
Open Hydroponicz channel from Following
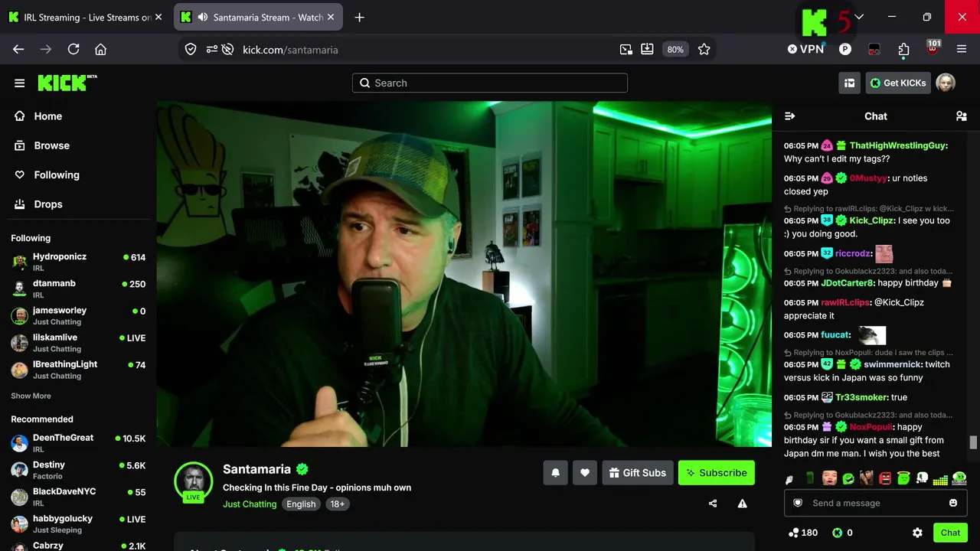click(78, 262)
